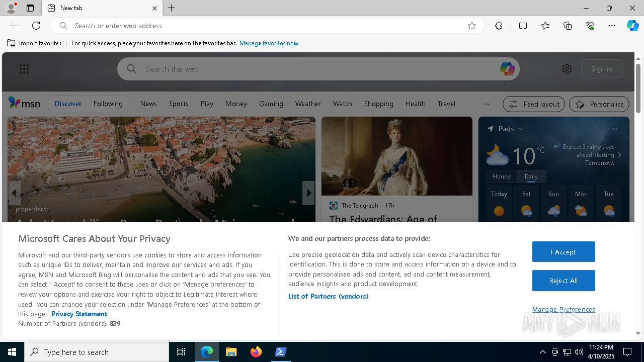Open List of Partners (vendors) link
The image size is (644, 362).
click(329, 296)
